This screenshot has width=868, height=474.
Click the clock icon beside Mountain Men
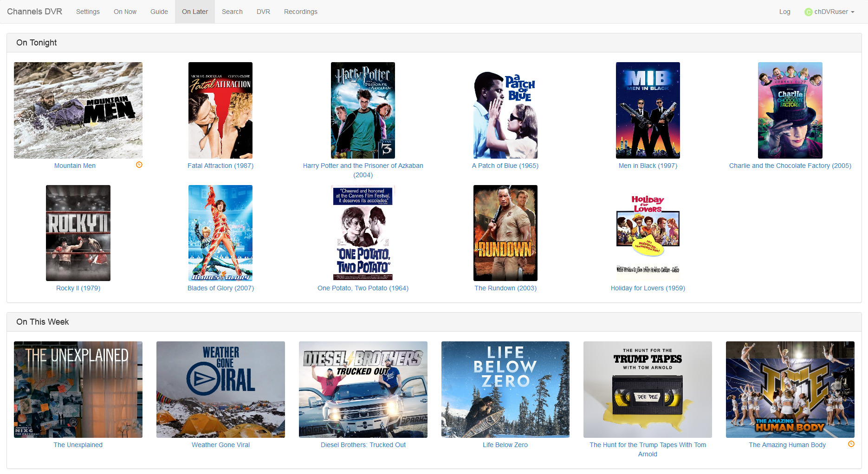pyautogui.click(x=139, y=165)
